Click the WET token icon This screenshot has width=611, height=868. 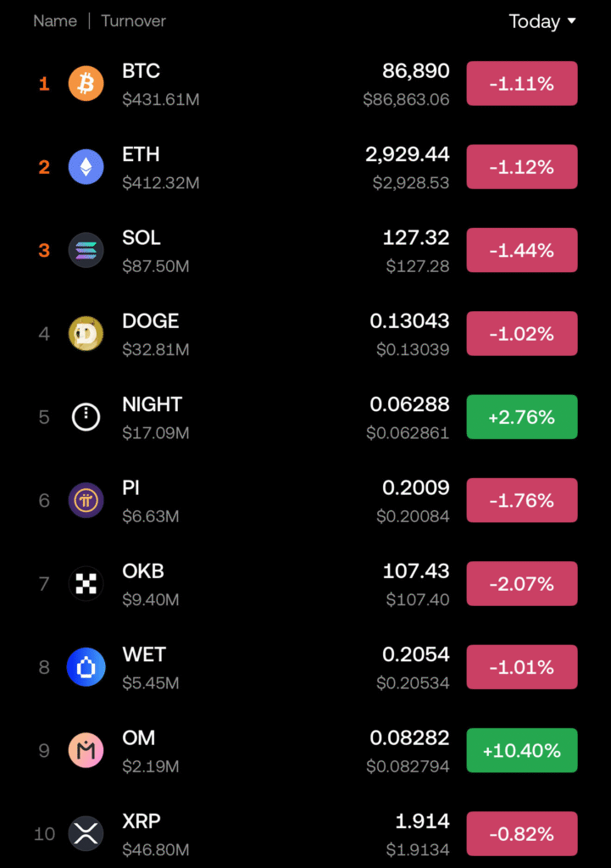(x=86, y=666)
